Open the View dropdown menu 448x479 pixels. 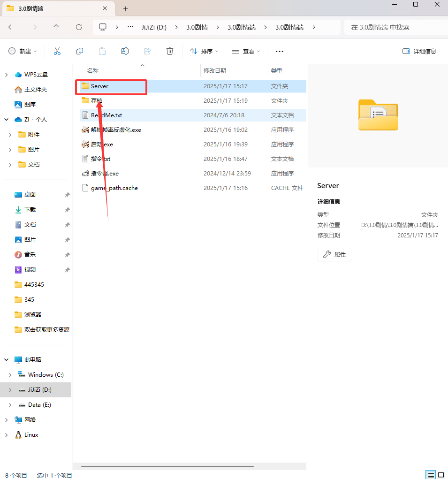pyautogui.click(x=246, y=51)
